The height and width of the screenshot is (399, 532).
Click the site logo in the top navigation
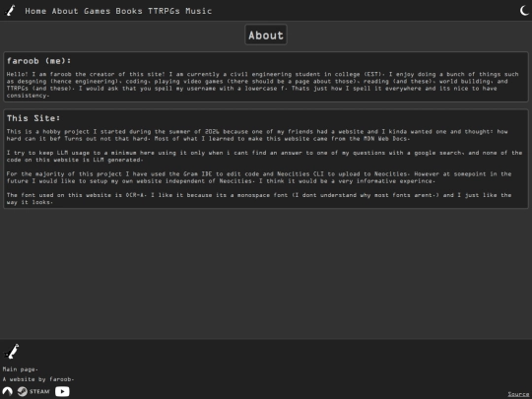[10, 11]
